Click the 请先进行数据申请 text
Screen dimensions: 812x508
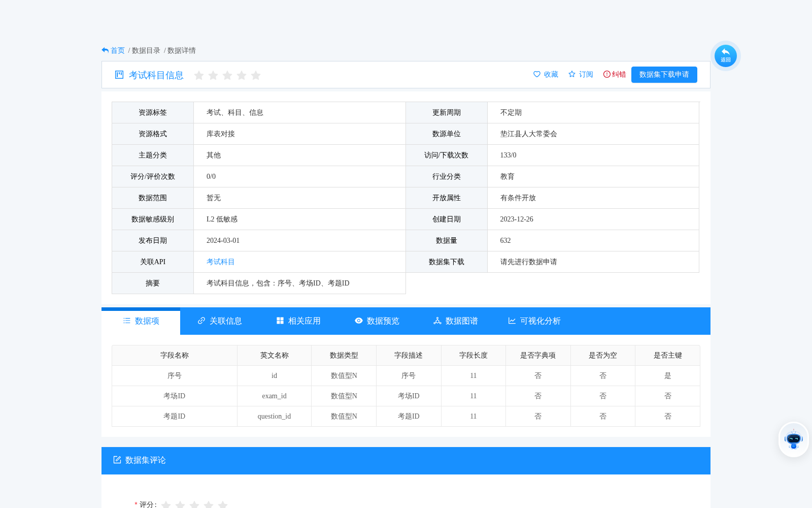tap(529, 262)
